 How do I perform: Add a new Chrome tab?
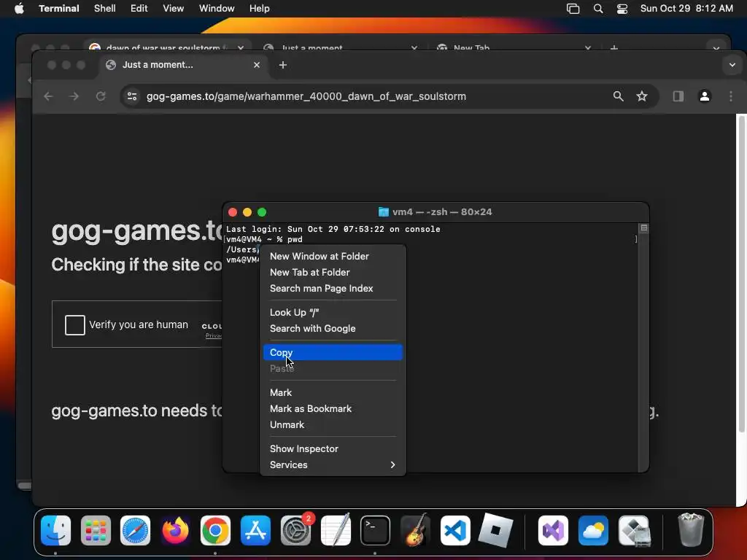(283, 65)
